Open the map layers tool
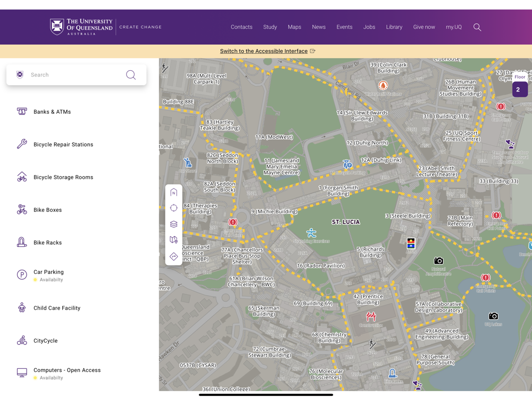Image resolution: width=532 pixels, height=399 pixels. (x=174, y=224)
